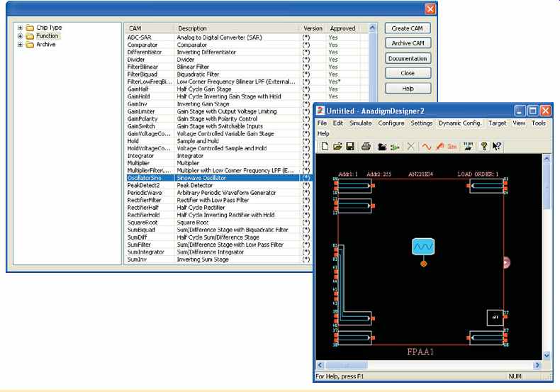This screenshot has height=392, width=560.
Task: Click the context help arrow-question icon
Action: (497, 146)
